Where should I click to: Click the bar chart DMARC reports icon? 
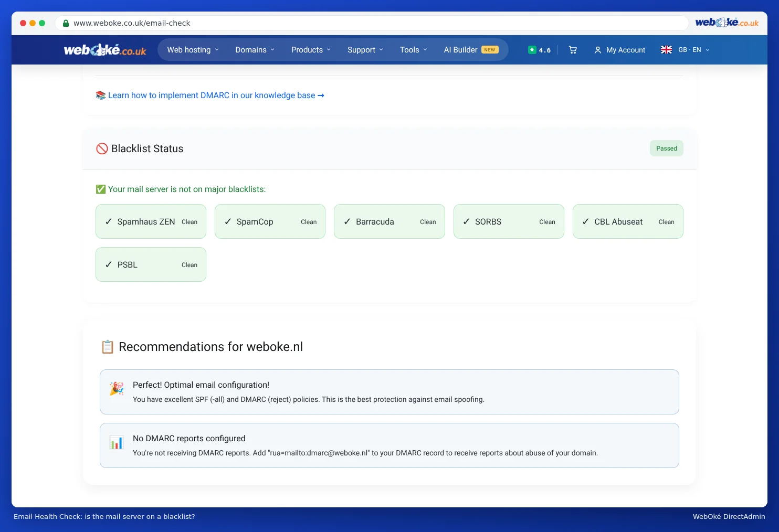point(117,442)
